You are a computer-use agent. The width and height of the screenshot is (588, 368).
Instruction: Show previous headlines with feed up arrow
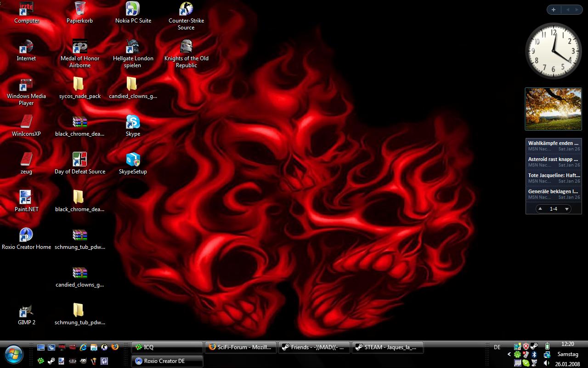coord(540,209)
